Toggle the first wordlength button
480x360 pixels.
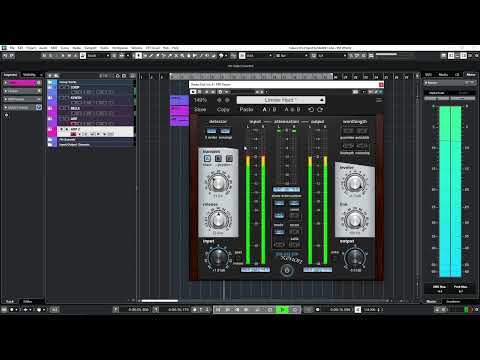(x=348, y=131)
